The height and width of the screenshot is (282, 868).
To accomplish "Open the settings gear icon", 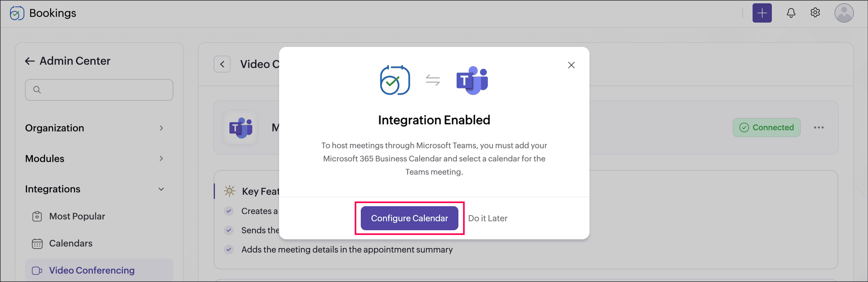I will tap(815, 13).
